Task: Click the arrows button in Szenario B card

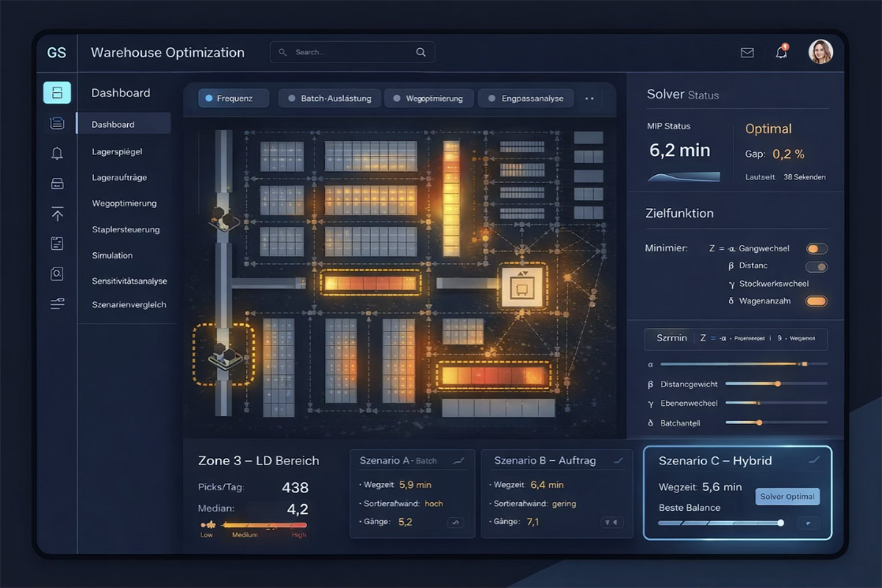Action: click(x=612, y=523)
